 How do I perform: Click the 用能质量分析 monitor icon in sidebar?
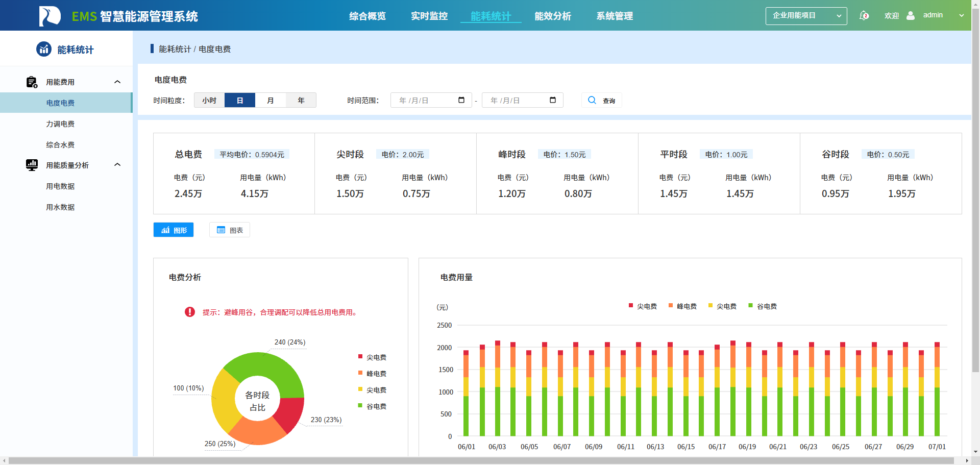[32, 165]
